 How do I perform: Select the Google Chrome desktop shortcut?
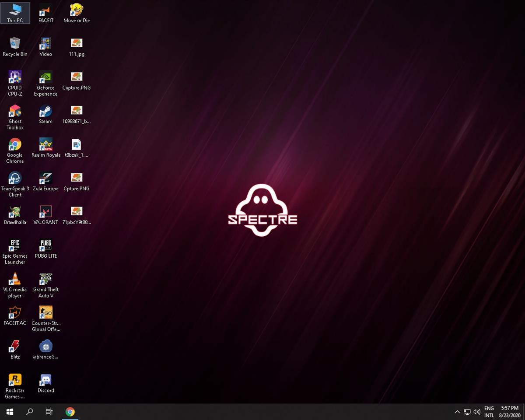(15, 150)
